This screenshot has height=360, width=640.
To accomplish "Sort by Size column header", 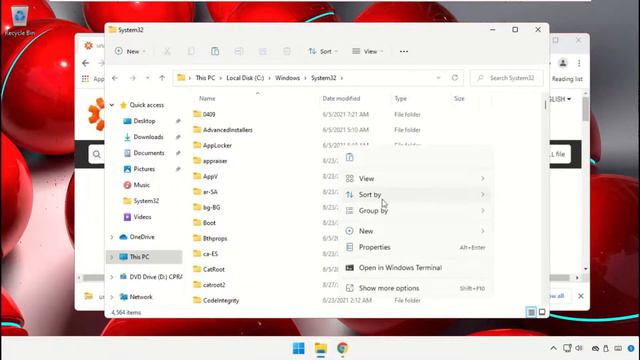I will pyautogui.click(x=459, y=98).
